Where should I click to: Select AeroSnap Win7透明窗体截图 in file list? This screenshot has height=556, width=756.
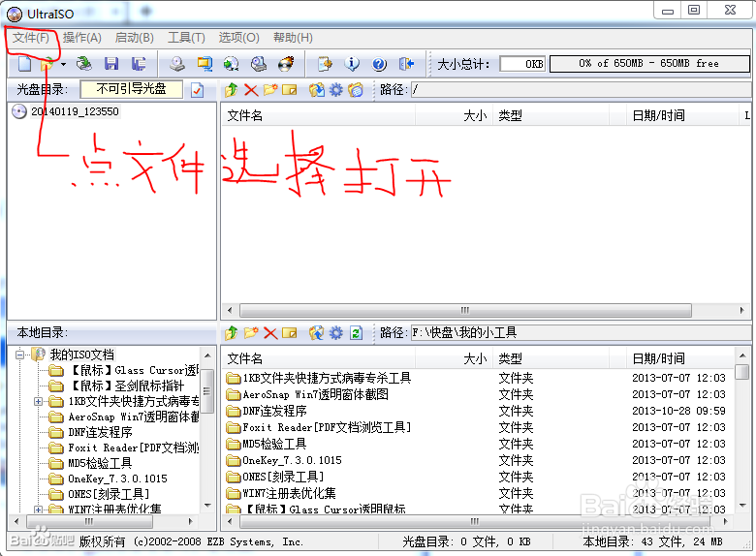tap(316, 394)
